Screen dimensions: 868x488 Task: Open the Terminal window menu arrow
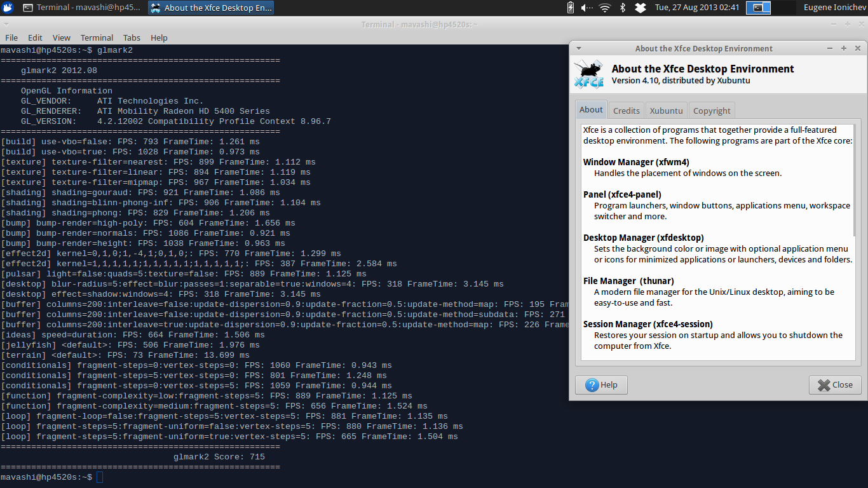tap(8, 24)
